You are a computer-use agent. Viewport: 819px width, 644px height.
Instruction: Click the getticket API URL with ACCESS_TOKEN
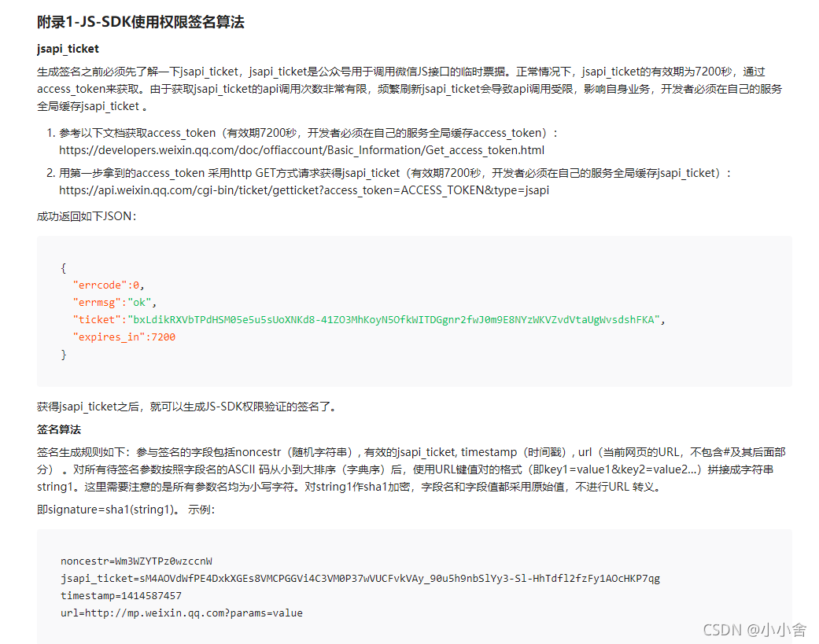(304, 190)
